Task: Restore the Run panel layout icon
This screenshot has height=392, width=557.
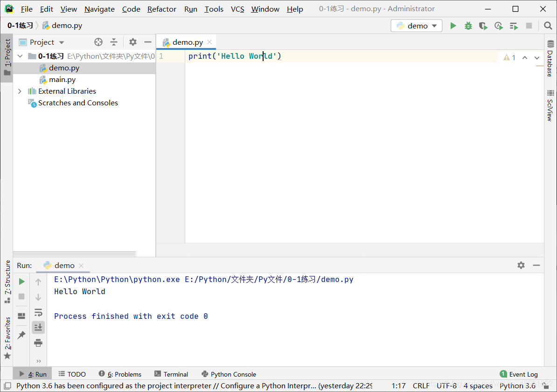Action: point(21,316)
